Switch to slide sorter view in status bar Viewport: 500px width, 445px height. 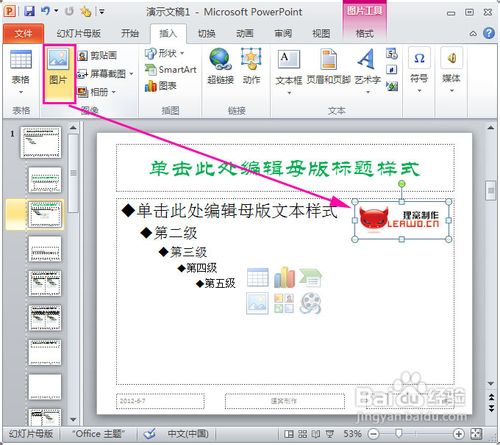tap(302, 434)
